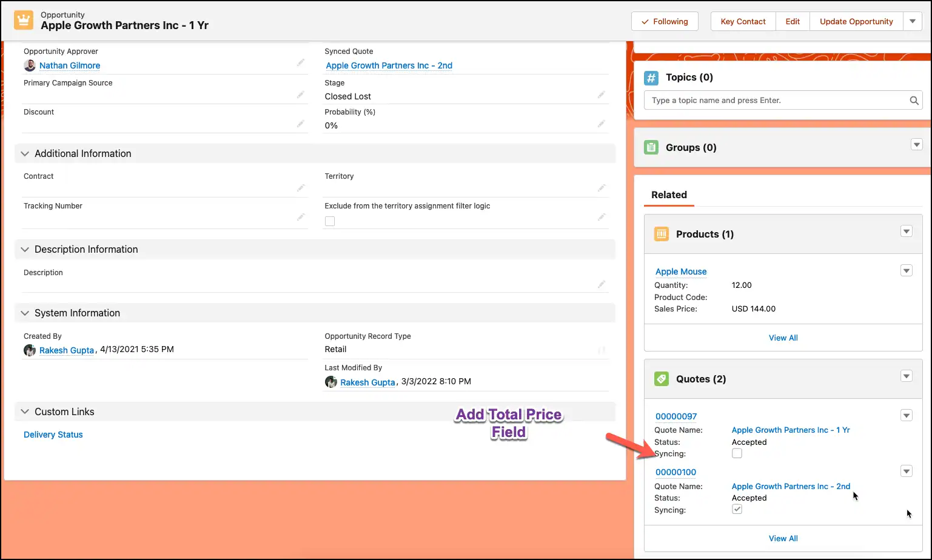Click the Following button

pos(665,21)
